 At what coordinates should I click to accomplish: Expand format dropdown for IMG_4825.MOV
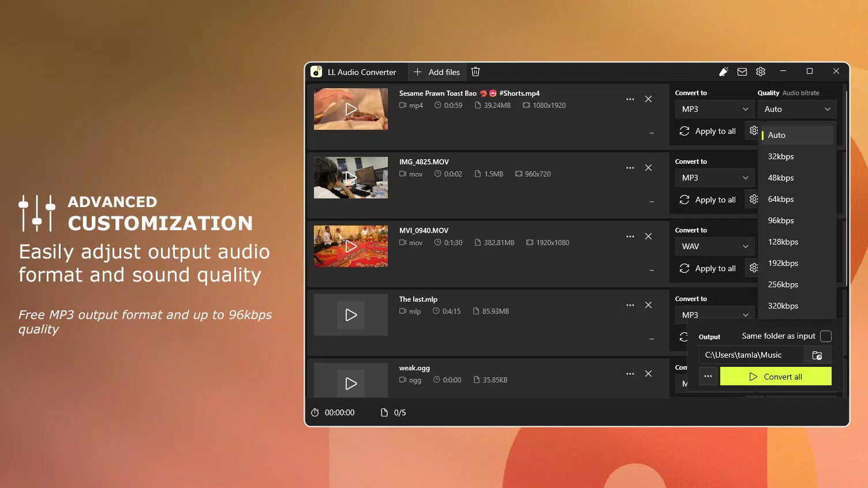(715, 178)
